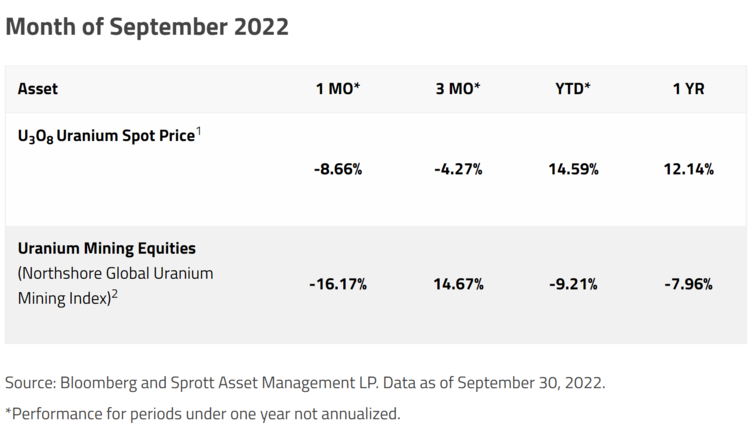Click the 1 MO* column header
The height and width of the screenshot is (435, 750).
(x=338, y=88)
